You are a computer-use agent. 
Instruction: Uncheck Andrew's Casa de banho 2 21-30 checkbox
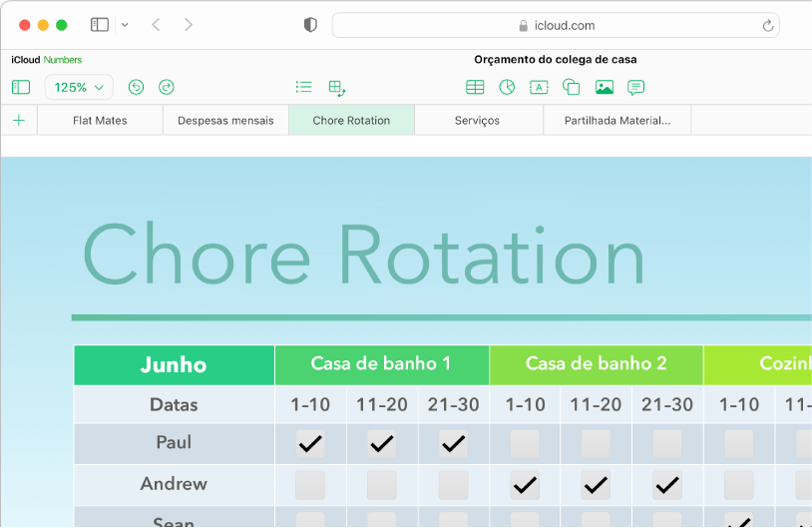pos(667,485)
